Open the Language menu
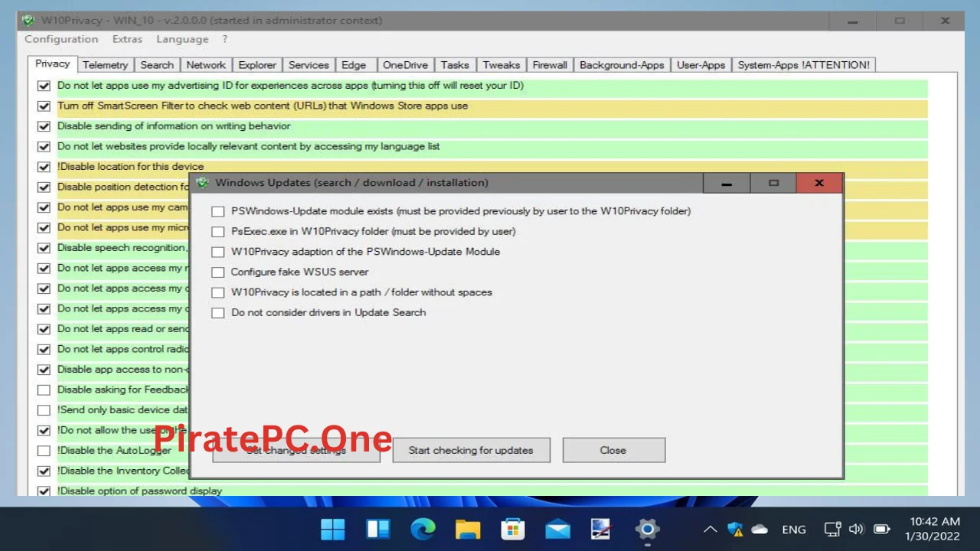Image resolution: width=980 pixels, height=551 pixels. tap(182, 39)
